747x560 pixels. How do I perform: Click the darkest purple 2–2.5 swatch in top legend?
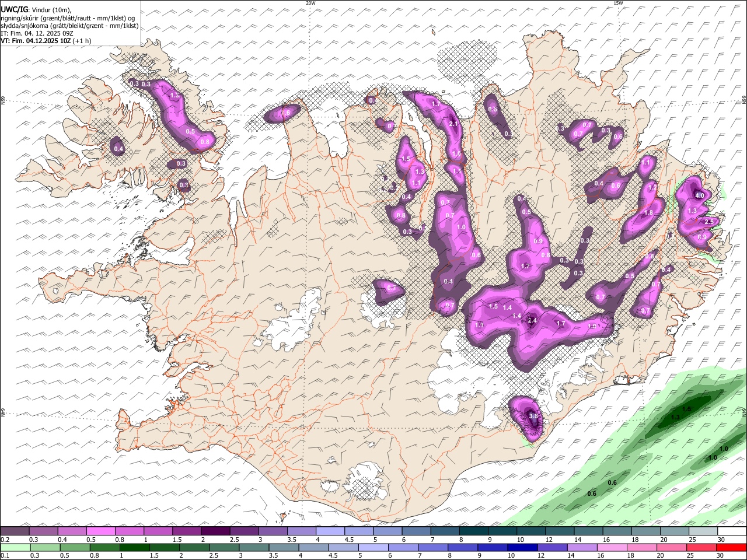(x=215, y=531)
